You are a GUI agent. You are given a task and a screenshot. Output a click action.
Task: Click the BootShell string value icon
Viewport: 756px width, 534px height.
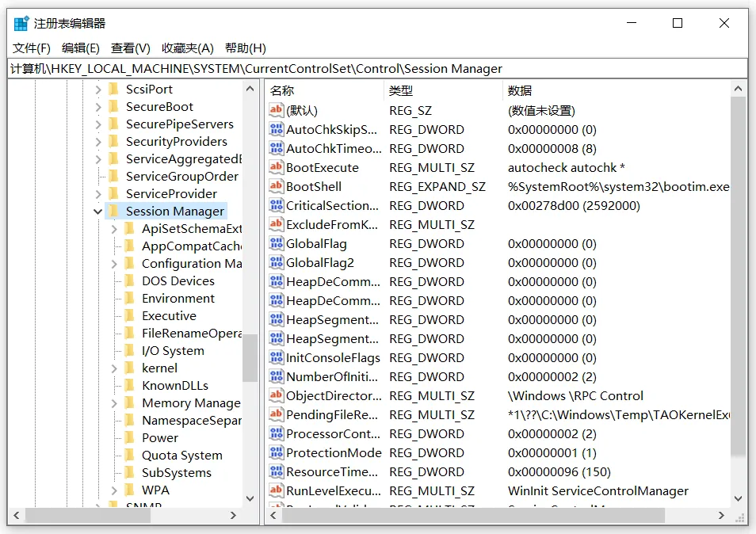pyautogui.click(x=277, y=186)
